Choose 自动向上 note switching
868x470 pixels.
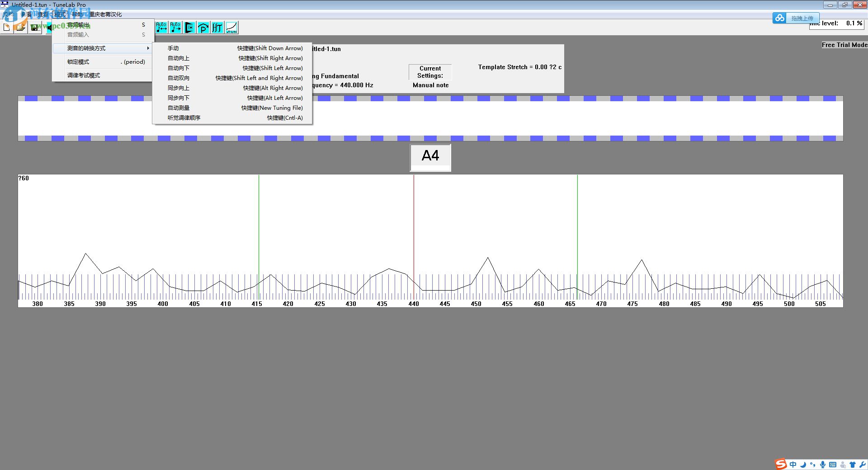tap(232, 58)
